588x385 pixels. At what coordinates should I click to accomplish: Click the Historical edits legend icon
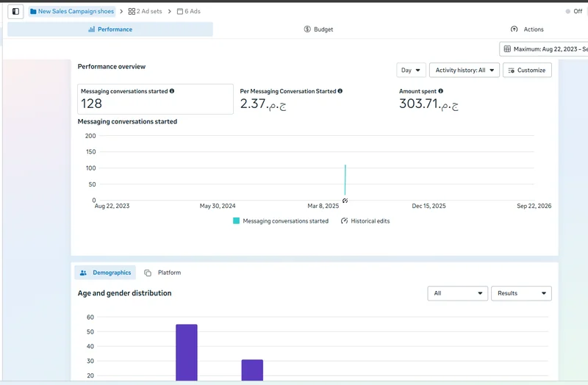[344, 221]
